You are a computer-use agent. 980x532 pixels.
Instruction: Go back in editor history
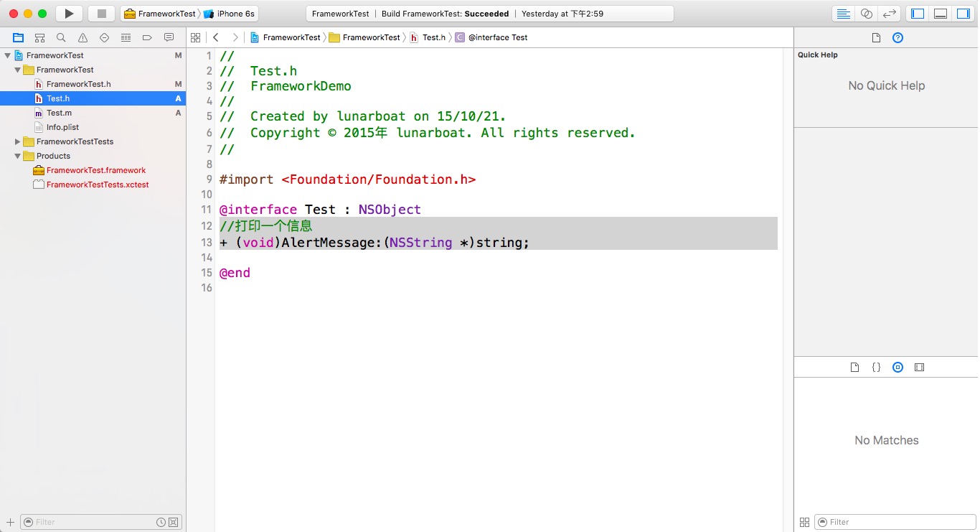pyautogui.click(x=216, y=37)
